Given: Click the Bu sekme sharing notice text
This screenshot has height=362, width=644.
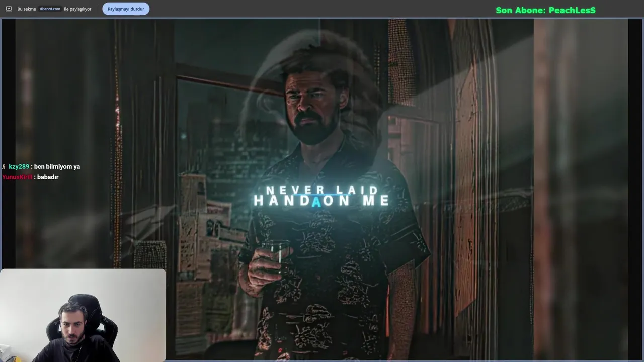Looking at the screenshot, I should pyautogui.click(x=54, y=9).
